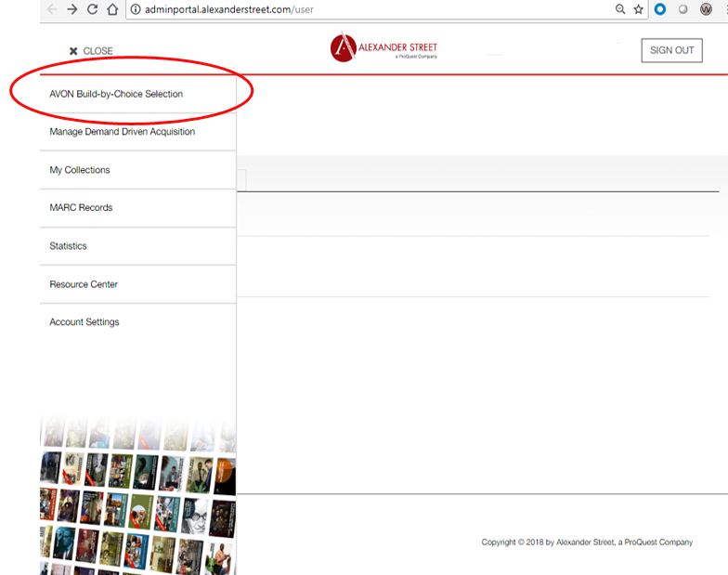Open AVON Build-by-Choice Selection

tap(116, 94)
